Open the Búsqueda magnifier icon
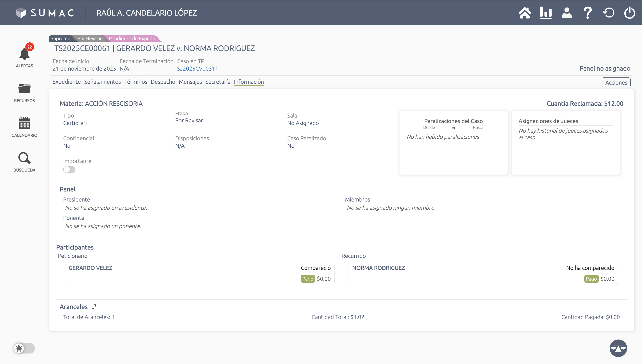 pos(24,158)
